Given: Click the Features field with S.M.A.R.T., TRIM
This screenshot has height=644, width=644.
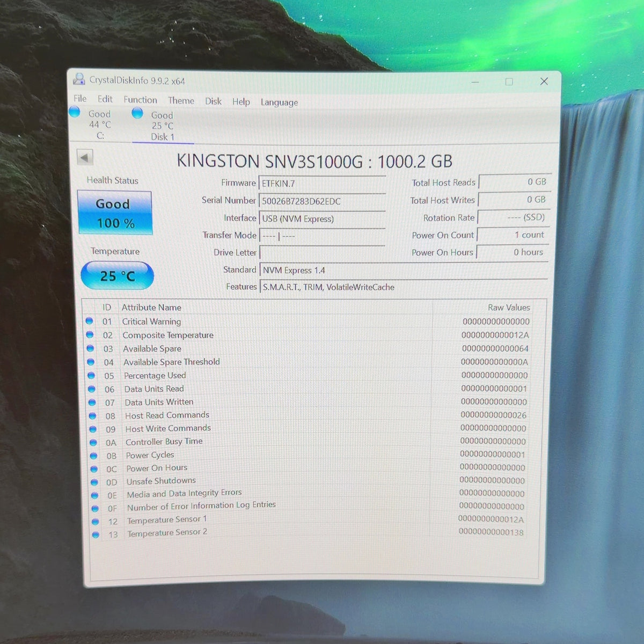Looking at the screenshot, I should 404,287.
